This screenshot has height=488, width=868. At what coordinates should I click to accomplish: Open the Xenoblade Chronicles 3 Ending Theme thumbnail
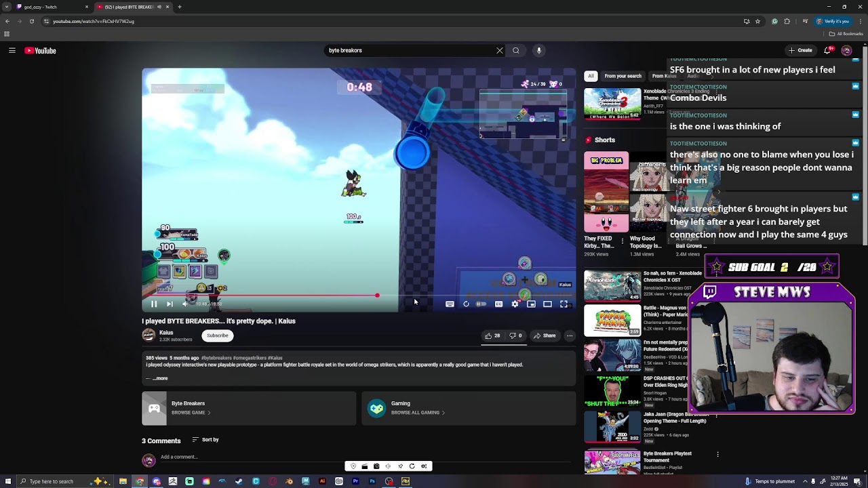click(612, 104)
